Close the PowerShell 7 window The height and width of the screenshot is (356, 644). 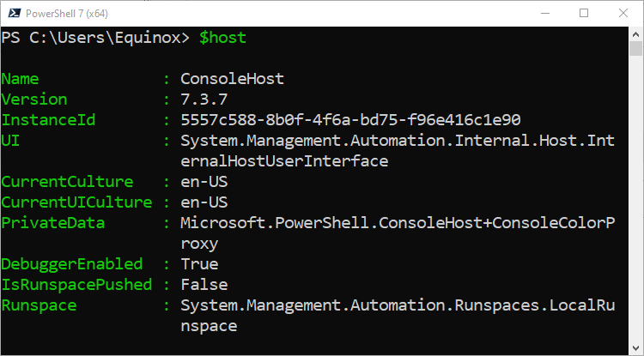point(623,13)
